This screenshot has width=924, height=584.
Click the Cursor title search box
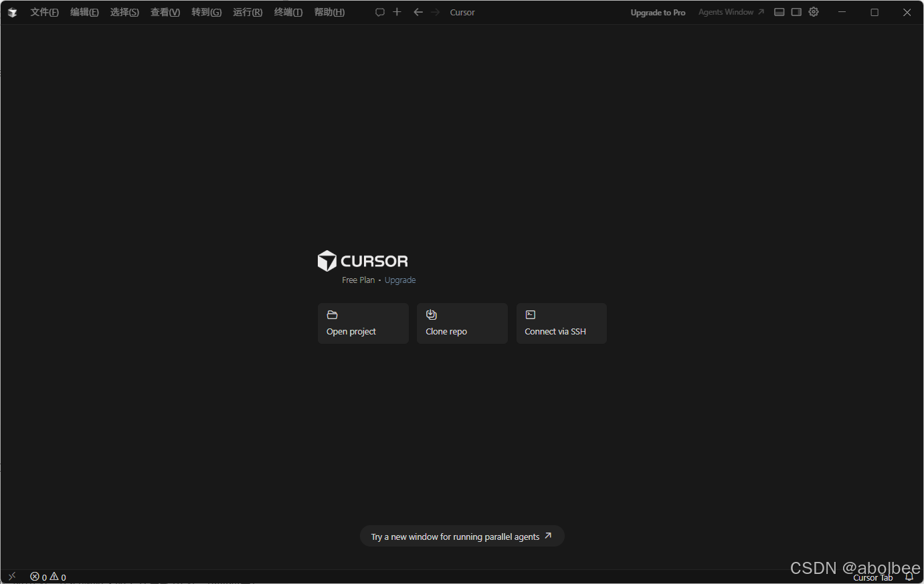(x=462, y=12)
